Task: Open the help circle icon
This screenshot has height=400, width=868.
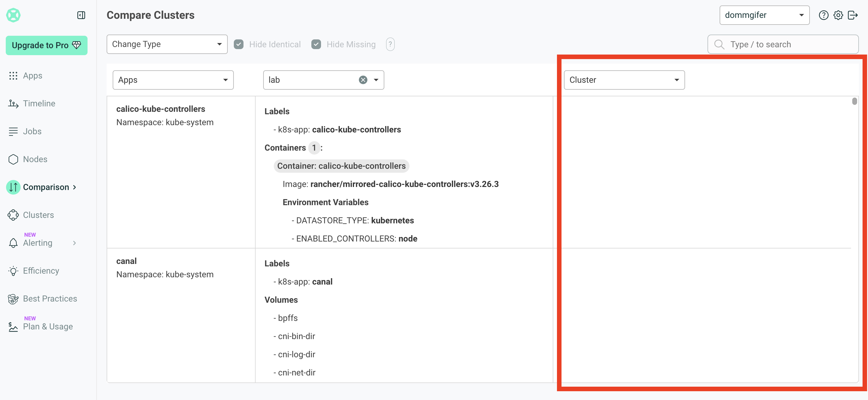Action: click(x=823, y=15)
